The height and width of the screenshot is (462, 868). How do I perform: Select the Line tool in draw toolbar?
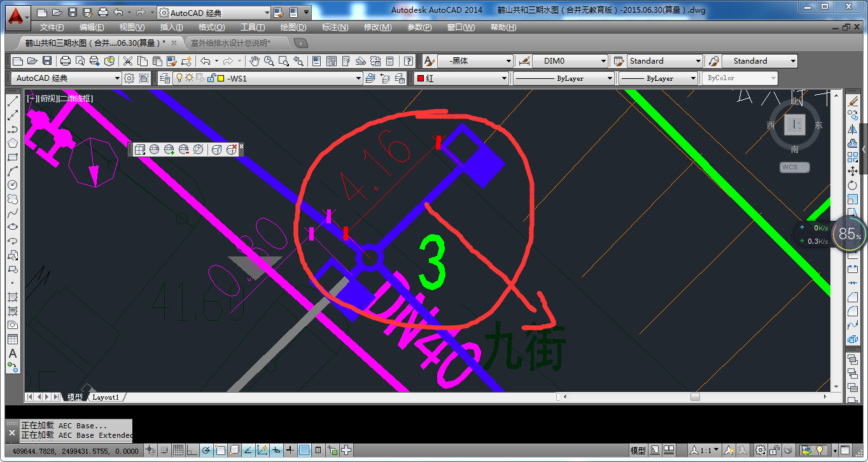pyautogui.click(x=13, y=102)
